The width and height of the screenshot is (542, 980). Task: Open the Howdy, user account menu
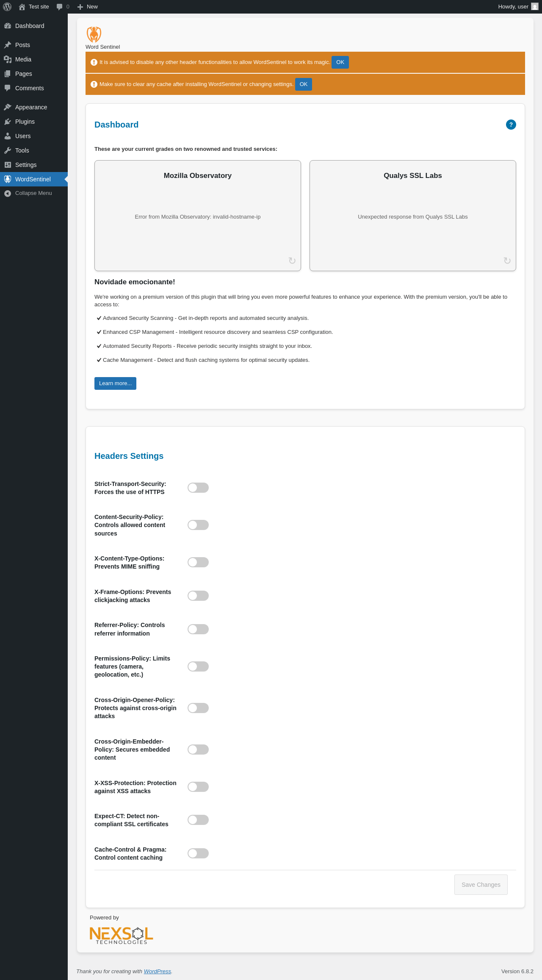click(x=518, y=7)
